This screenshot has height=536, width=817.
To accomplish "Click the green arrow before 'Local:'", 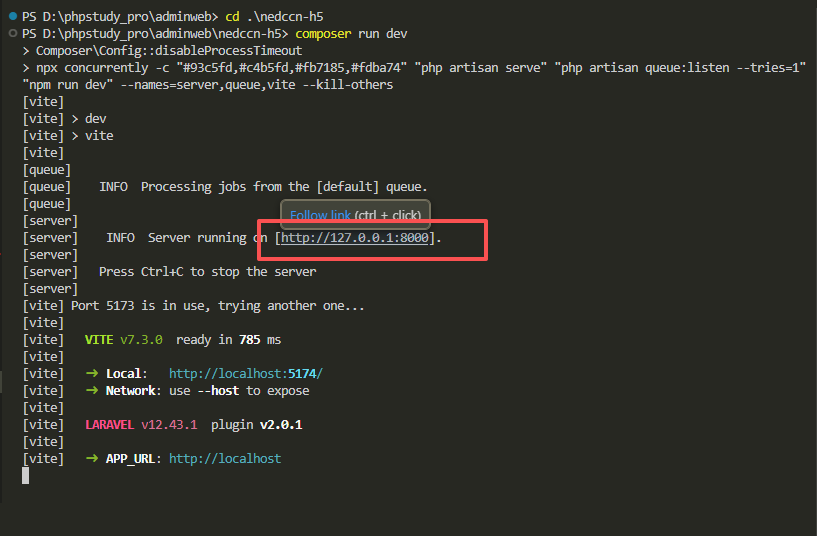I will [92, 373].
